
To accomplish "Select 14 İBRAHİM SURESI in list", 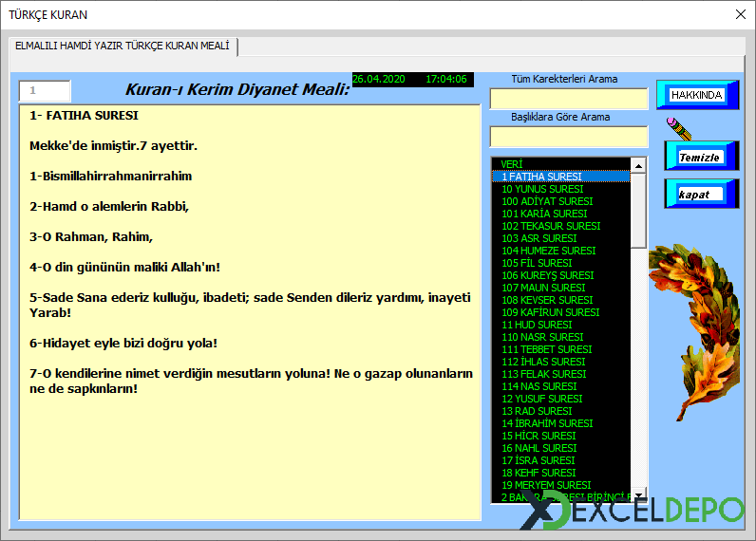I will 561,423.
